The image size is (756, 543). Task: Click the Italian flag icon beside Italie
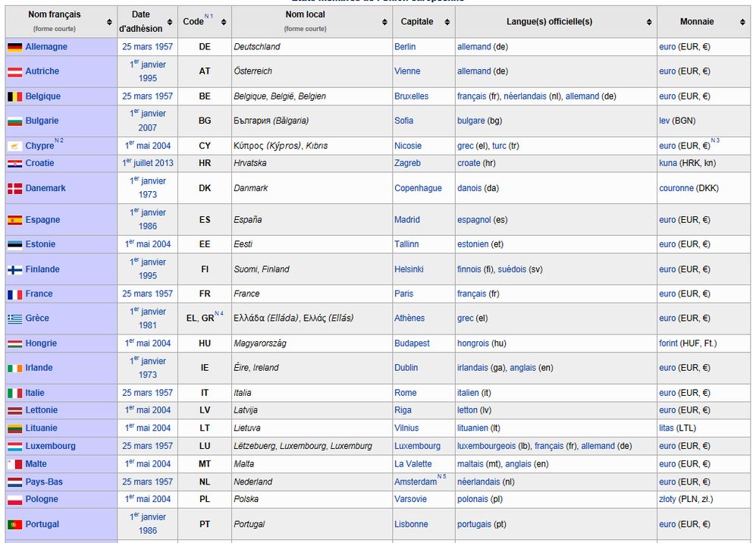[x=15, y=394]
